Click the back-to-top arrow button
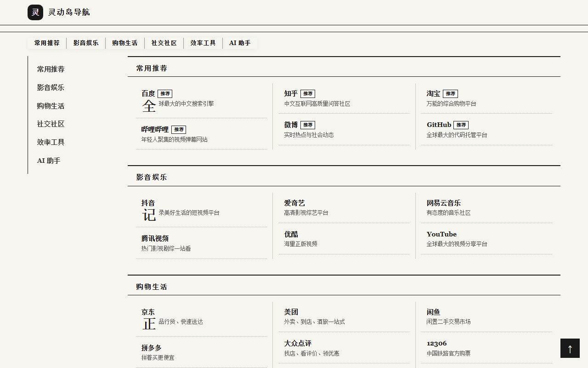The height and width of the screenshot is (368, 588). tap(570, 348)
